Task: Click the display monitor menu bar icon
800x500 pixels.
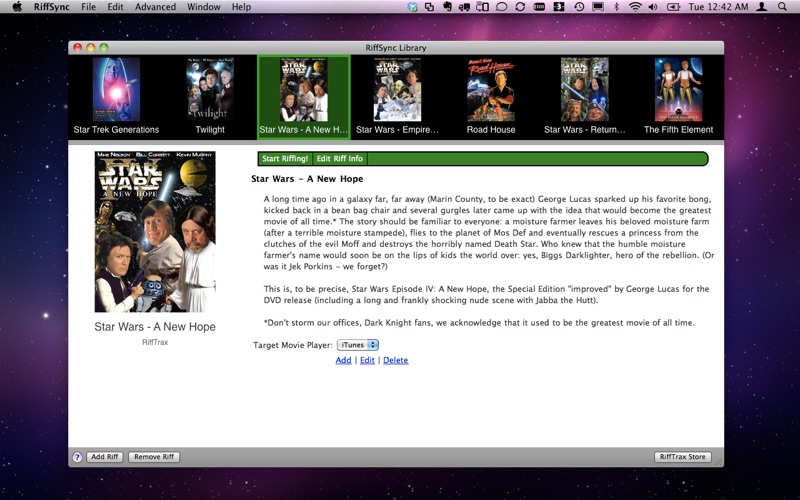Action: [x=598, y=7]
